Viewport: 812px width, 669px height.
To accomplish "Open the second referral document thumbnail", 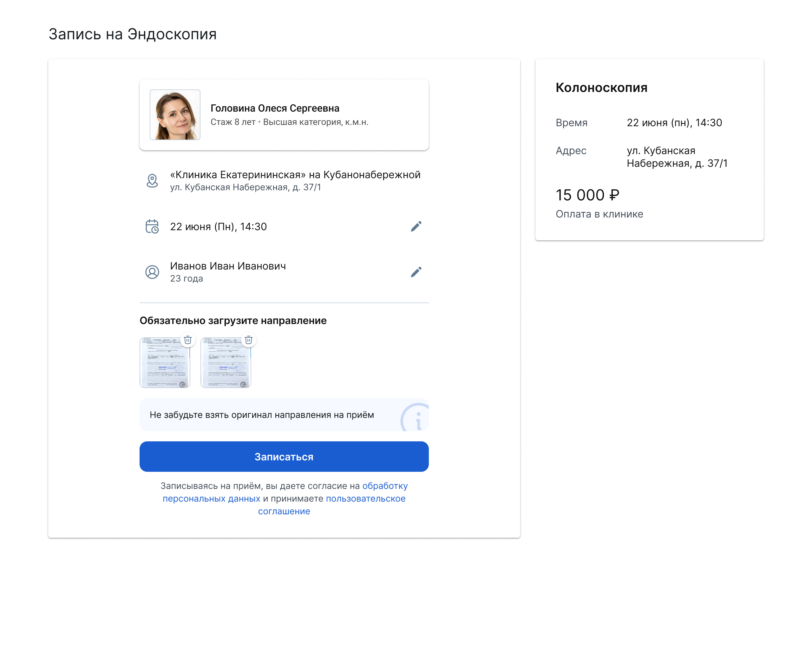I will (x=226, y=363).
